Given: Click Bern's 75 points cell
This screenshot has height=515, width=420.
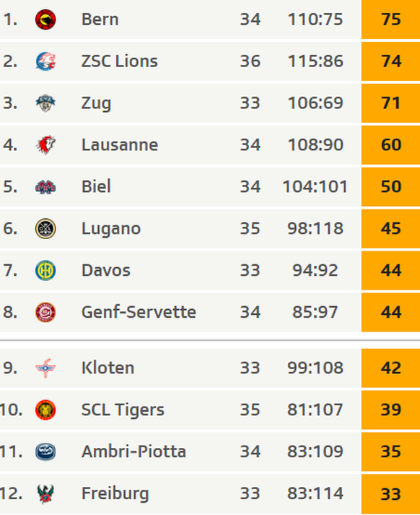Looking at the screenshot, I should coord(391,20).
